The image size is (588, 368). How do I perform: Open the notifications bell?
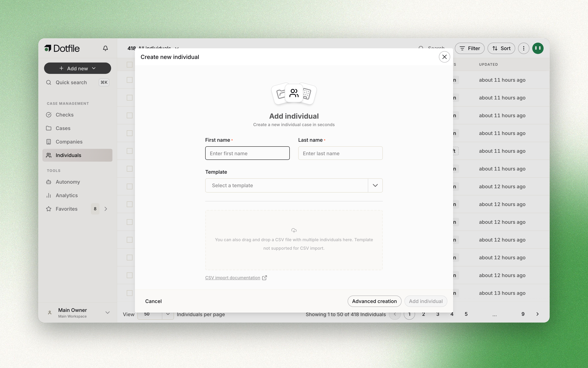(x=105, y=48)
